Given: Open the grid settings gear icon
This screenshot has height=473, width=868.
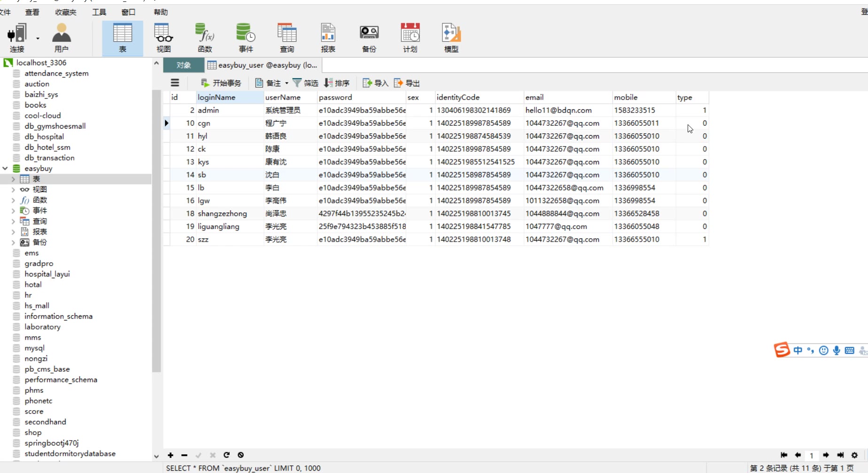Looking at the screenshot, I should point(854,455).
